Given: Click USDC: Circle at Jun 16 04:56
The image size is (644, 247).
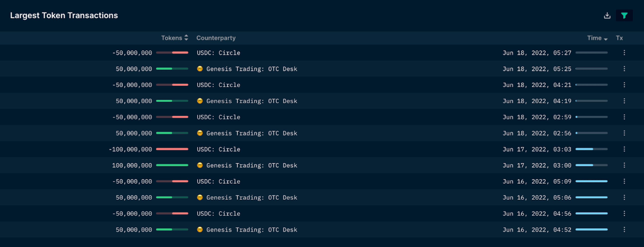Looking at the screenshot, I should pos(218,213).
